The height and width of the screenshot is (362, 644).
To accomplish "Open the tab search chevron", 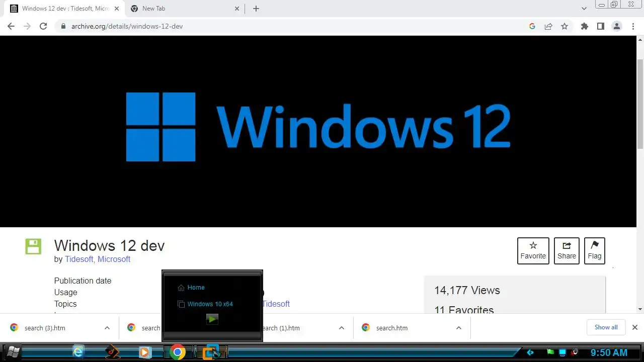I will pyautogui.click(x=584, y=9).
